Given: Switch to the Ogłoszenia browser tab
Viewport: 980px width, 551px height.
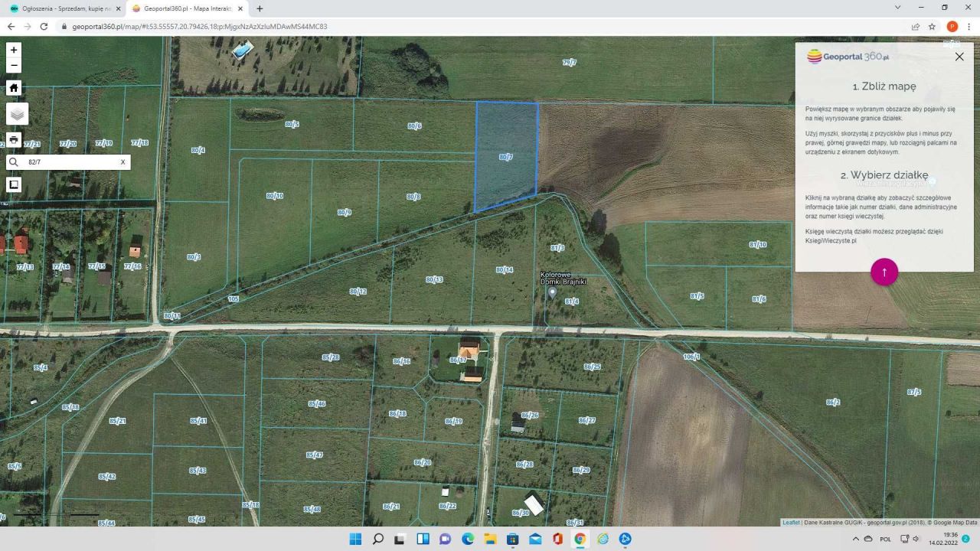Looking at the screenshot, I should coord(61,8).
